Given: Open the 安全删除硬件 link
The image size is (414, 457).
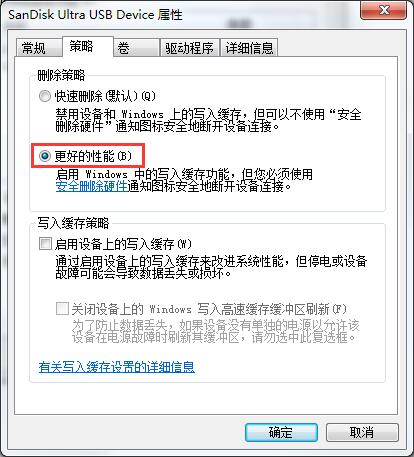Looking at the screenshot, I should pyautogui.click(x=91, y=186).
